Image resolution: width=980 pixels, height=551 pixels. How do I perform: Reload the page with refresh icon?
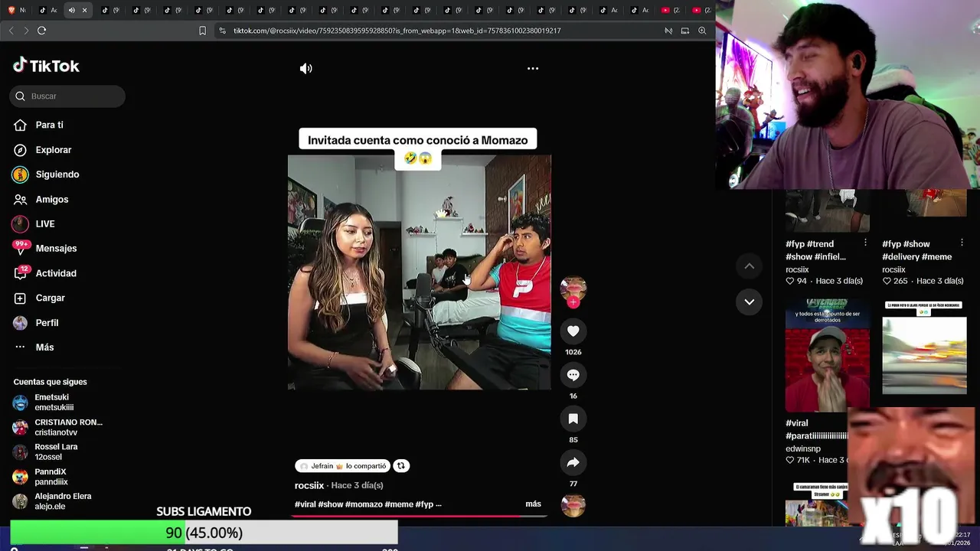coord(41,31)
